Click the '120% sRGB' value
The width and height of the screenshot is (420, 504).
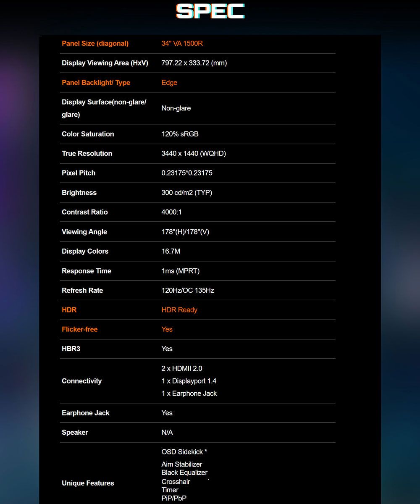[x=180, y=134]
